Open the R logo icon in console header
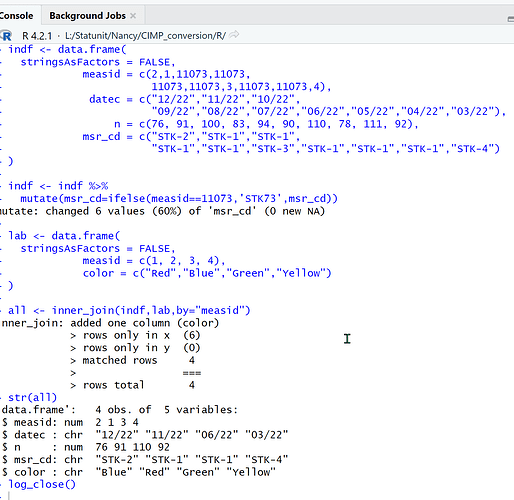514x500 pixels. pos(5,35)
